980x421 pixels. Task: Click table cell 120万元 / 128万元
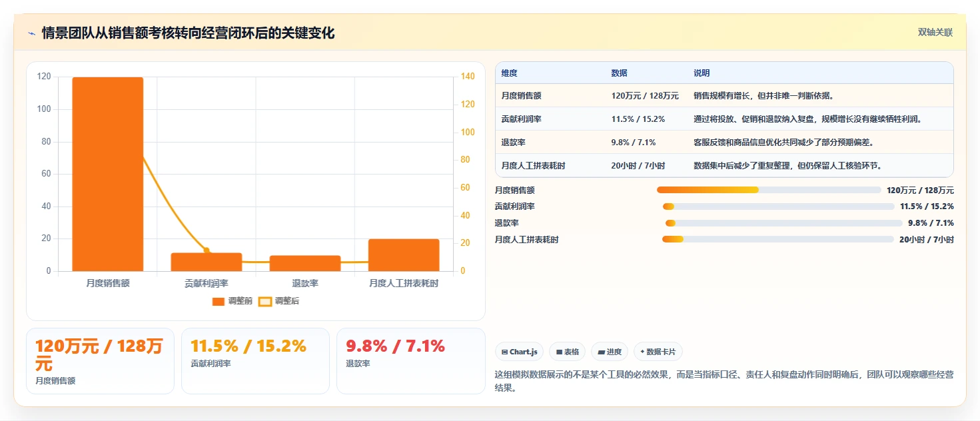[x=645, y=96]
